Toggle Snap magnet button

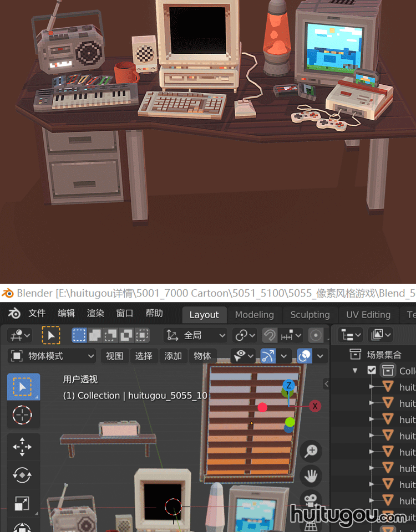(270, 336)
